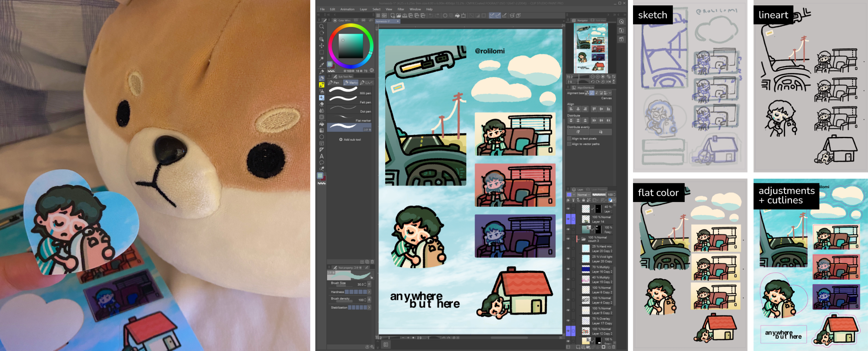The height and width of the screenshot is (351, 868).
Task: Hide Layer 14 with its eye icon
Action: click(568, 219)
